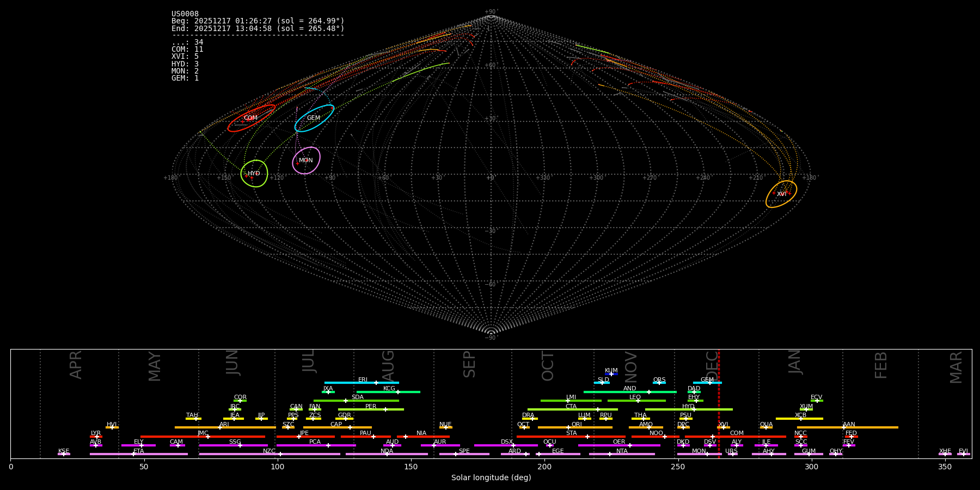Click the legend entry 'COM: 11'

(187, 50)
